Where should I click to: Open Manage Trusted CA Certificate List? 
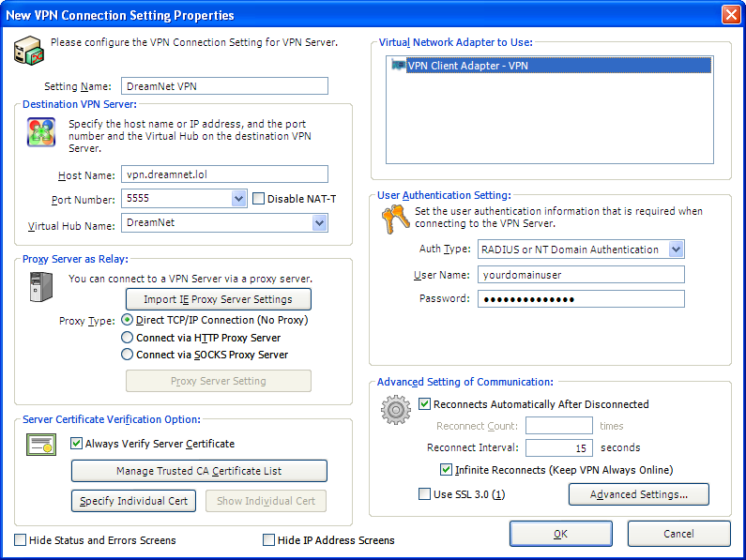(x=199, y=471)
